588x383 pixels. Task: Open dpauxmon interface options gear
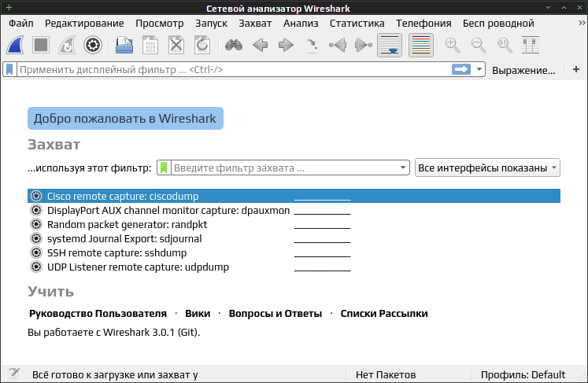[36, 210]
